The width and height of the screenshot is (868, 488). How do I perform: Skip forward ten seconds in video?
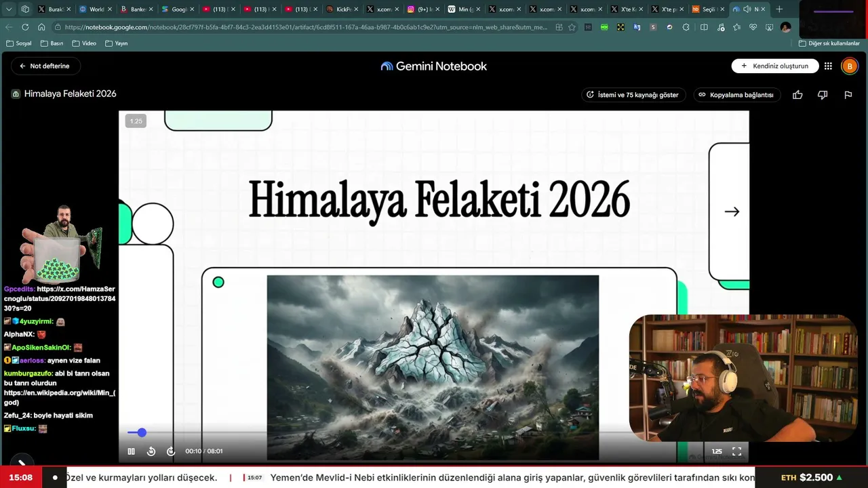pyautogui.click(x=171, y=451)
